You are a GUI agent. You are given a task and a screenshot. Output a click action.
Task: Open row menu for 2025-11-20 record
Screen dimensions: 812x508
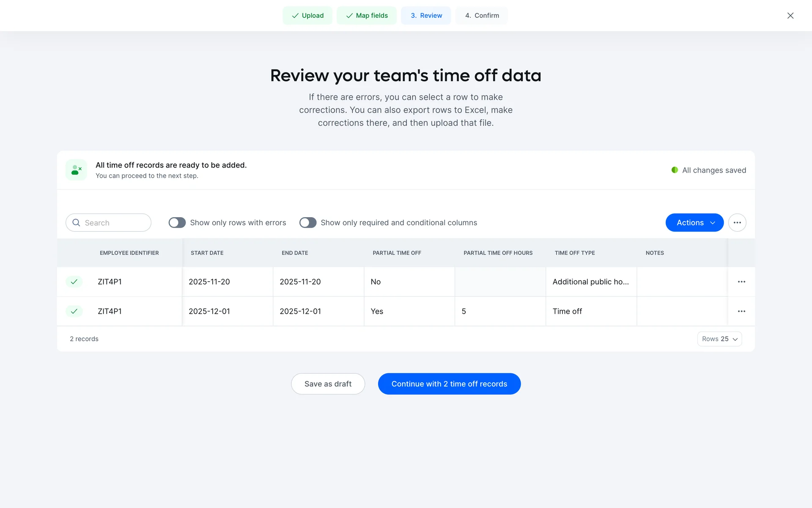741,282
